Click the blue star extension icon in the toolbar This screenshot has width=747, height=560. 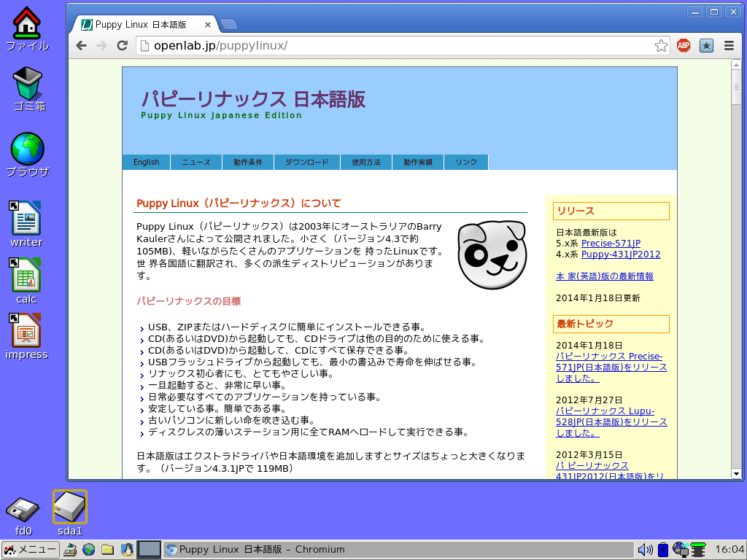point(706,46)
